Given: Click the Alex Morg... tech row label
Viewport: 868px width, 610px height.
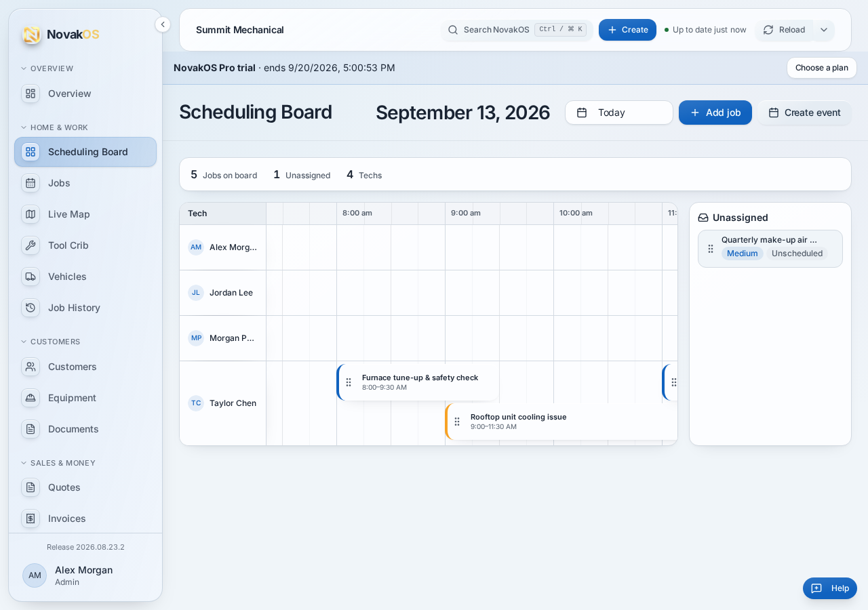Looking at the screenshot, I should click(x=222, y=247).
